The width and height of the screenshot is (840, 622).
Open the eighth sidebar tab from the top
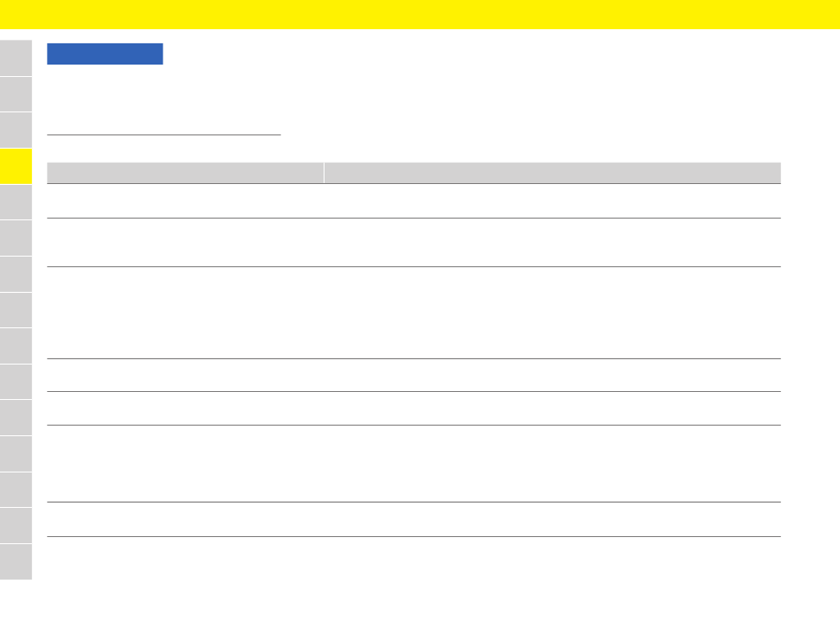[x=16, y=310]
